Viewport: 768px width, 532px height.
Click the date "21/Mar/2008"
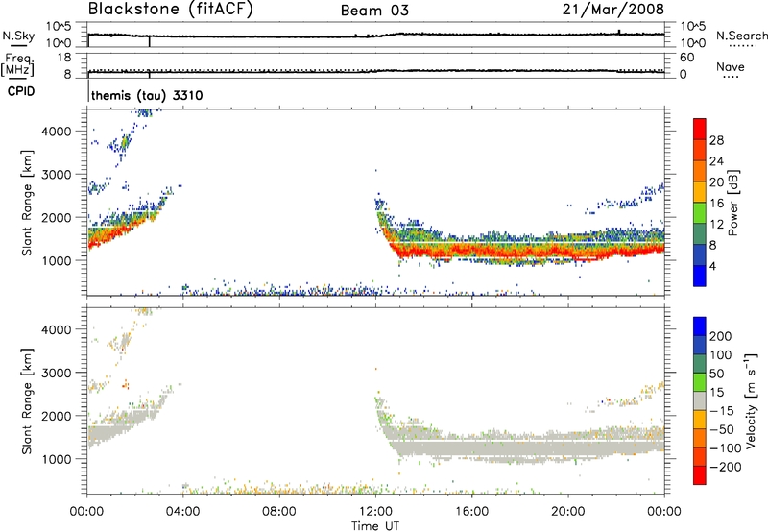tap(612, 9)
